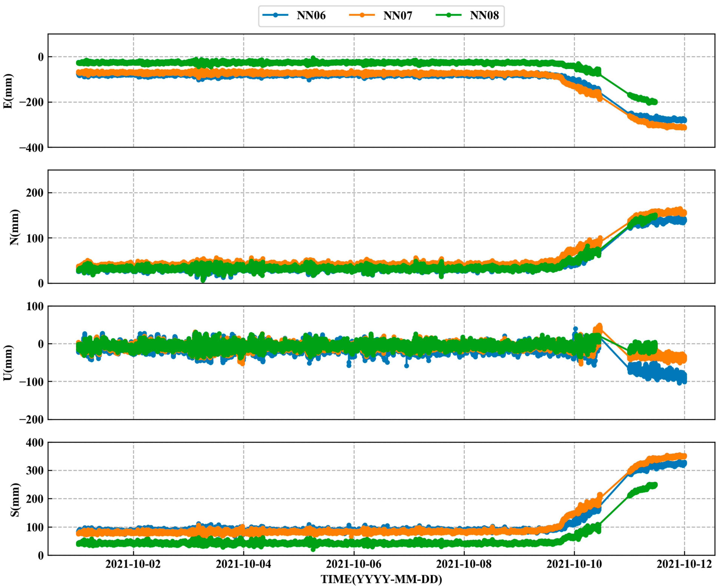
Task: Select the NN07 legend label
Action: click(398, 16)
